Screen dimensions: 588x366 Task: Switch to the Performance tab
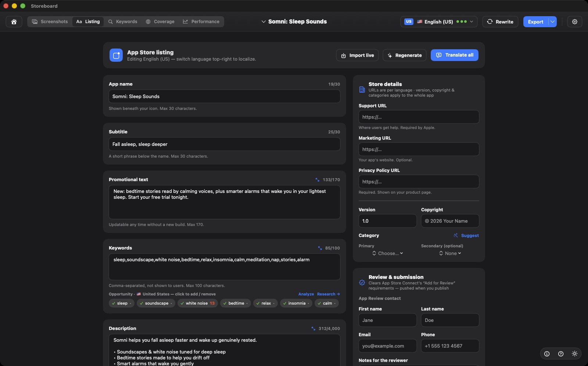(x=201, y=22)
